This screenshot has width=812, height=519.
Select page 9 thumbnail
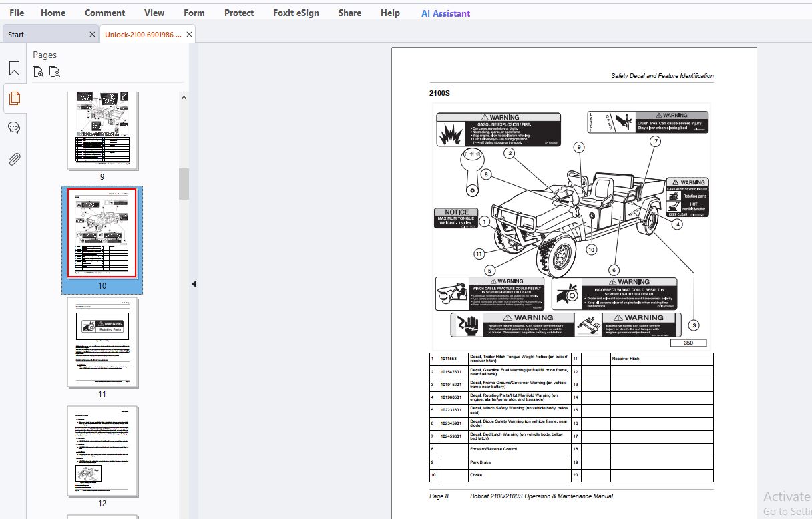(x=102, y=130)
